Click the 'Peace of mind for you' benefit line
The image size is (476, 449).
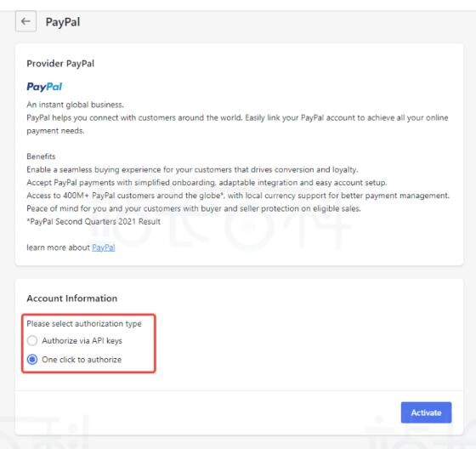coord(194,208)
